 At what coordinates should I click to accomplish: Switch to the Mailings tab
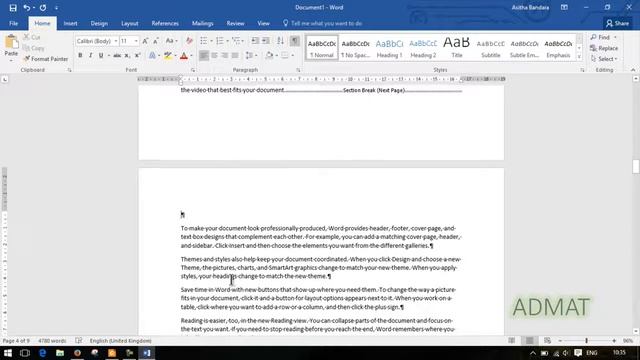(202, 24)
